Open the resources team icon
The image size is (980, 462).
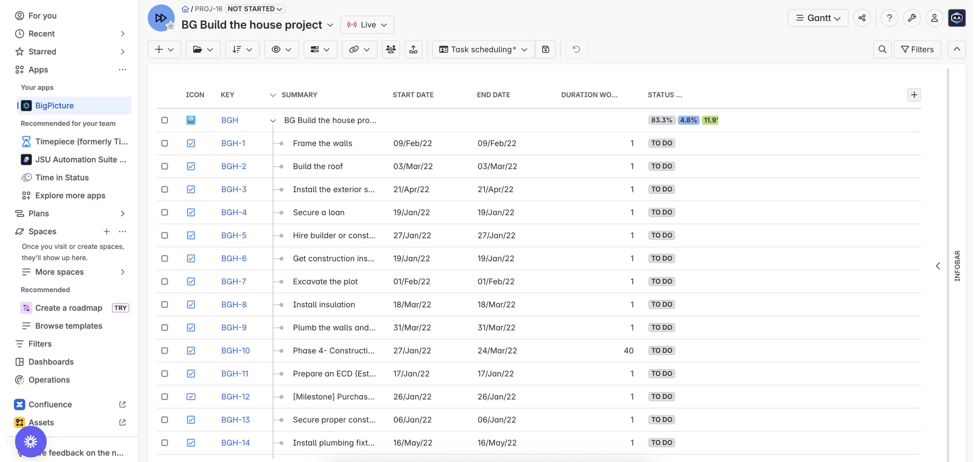(x=391, y=49)
